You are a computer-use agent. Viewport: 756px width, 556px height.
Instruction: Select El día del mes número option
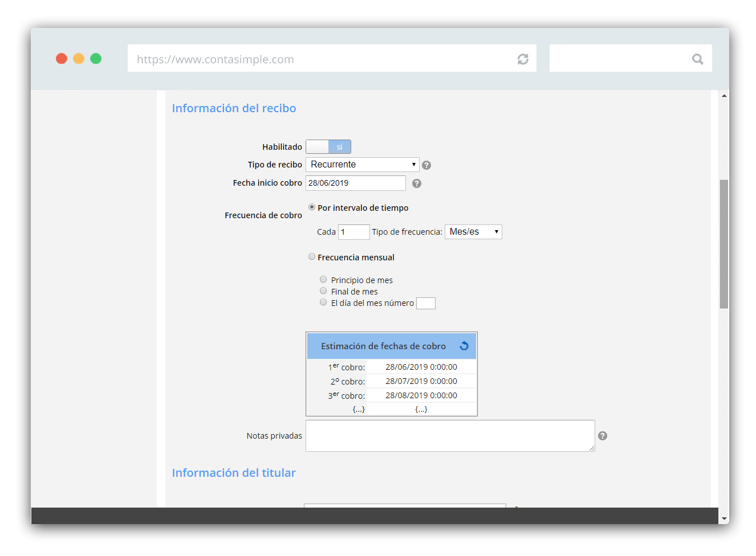323,302
